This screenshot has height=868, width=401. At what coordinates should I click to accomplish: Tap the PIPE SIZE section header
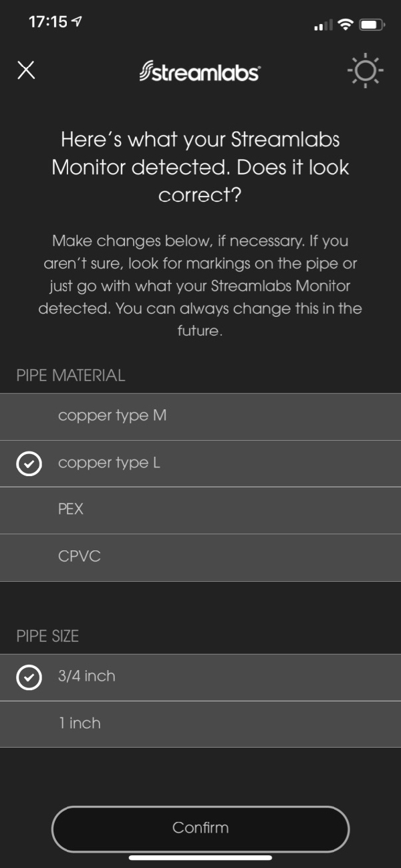click(x=47, y=636)
